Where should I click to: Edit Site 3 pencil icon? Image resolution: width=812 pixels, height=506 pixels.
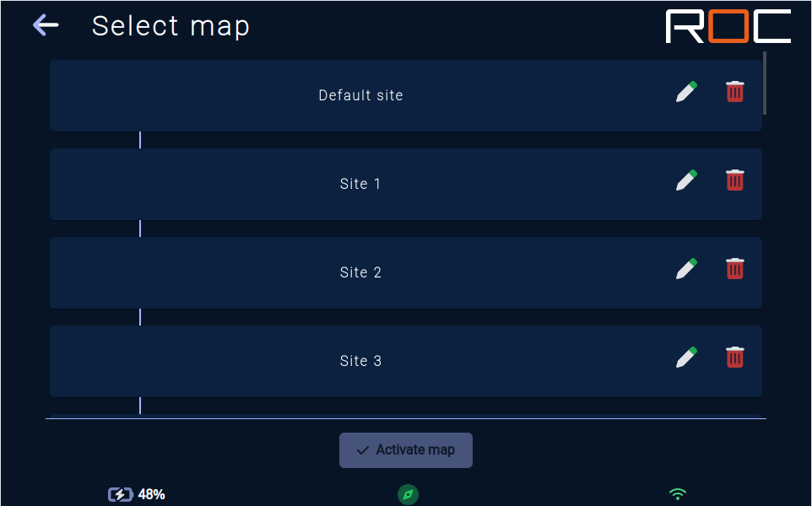(x=686, y=358)
